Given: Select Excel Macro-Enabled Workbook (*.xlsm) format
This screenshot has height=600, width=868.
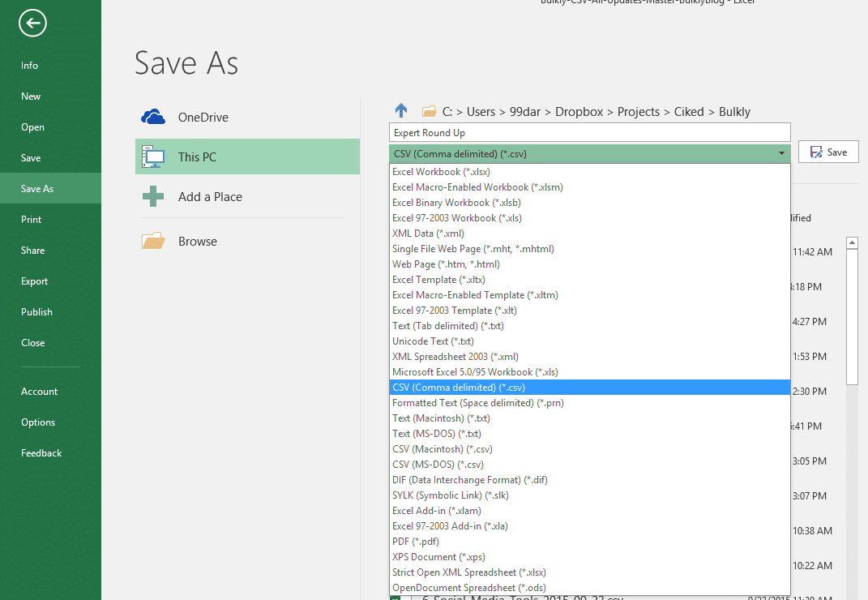Looking at the screenshot, I should pyautogui.click(x=590, y=187).
